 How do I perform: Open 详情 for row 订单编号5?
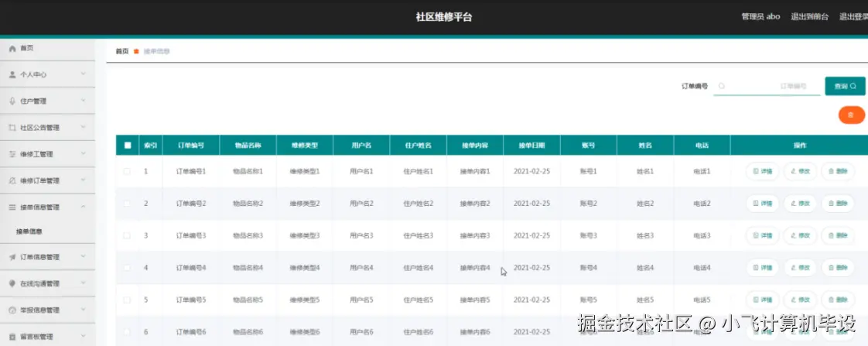point(762,300)
